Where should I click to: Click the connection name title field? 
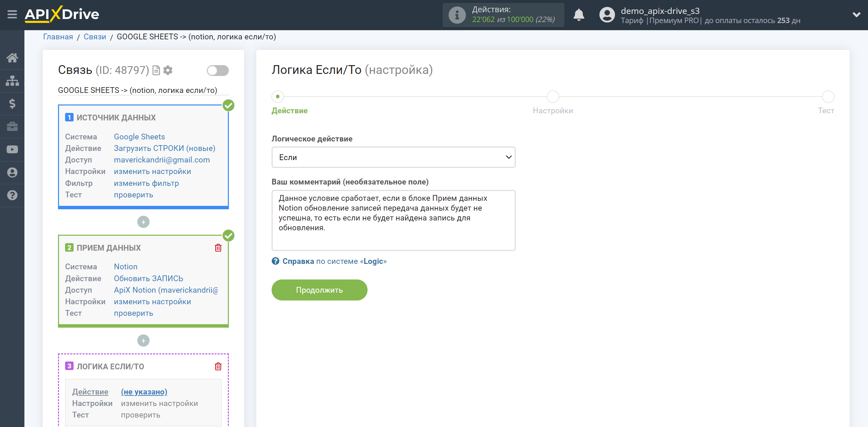click(x=143, y=90)
